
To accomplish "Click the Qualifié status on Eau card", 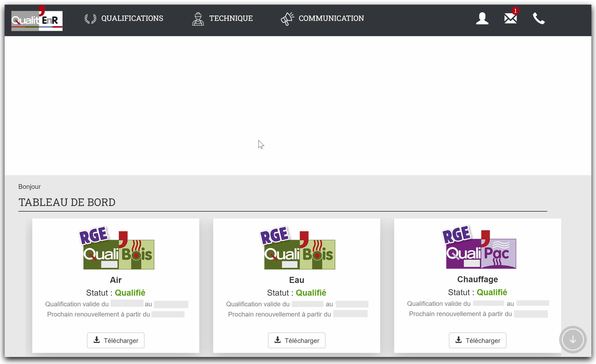I will [311, 293].
